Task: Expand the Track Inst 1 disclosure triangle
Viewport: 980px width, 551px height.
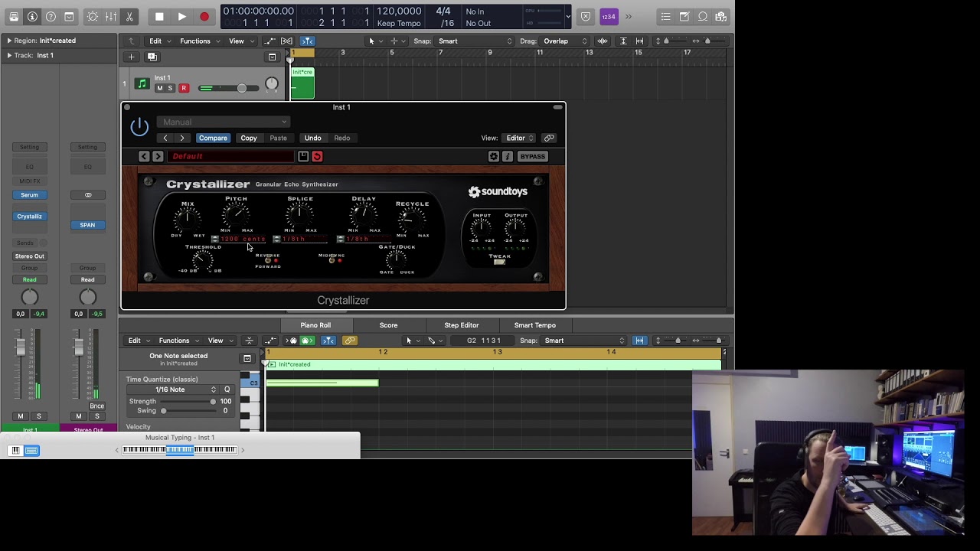Action: tap(9, 55)
